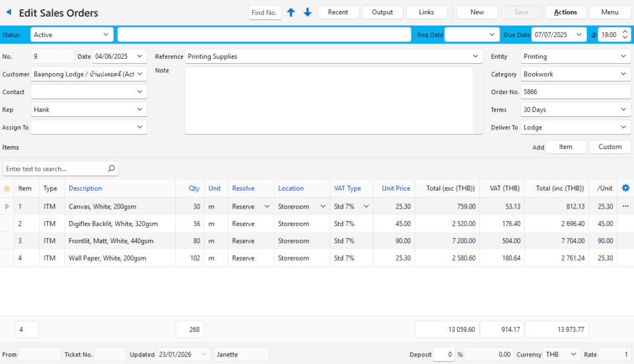Open the Status dropdown
634x364 pixels.
(x=105, y=35)
